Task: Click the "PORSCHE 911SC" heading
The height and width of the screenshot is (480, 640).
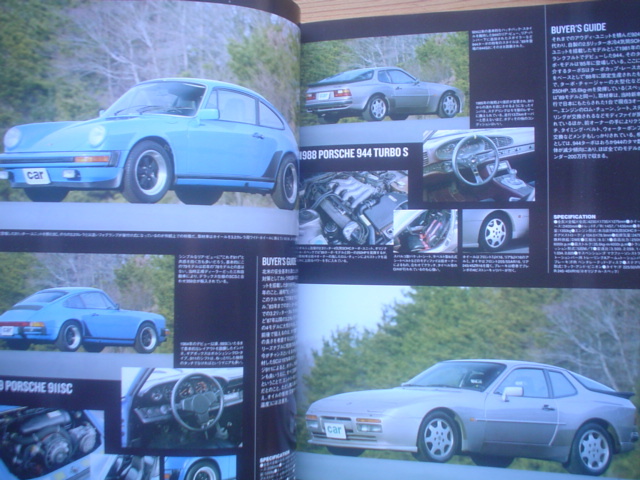Action: (x=37, y=387)
